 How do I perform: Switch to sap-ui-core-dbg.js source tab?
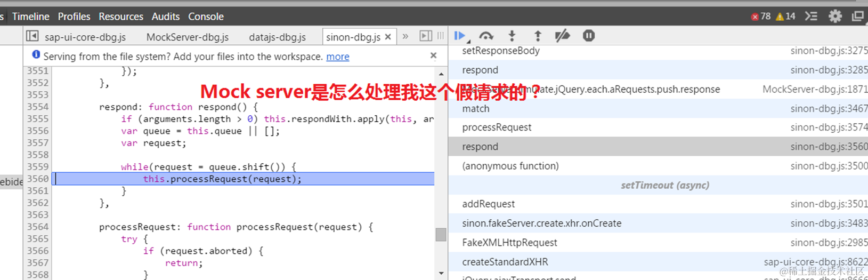pyautogui.click(x=85, y=37)
